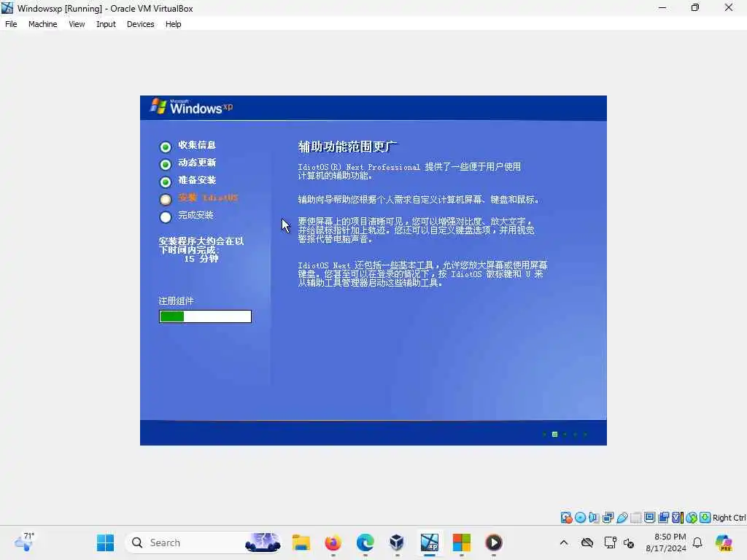
Task: Click the network tray icon
Action: (610, 542)
